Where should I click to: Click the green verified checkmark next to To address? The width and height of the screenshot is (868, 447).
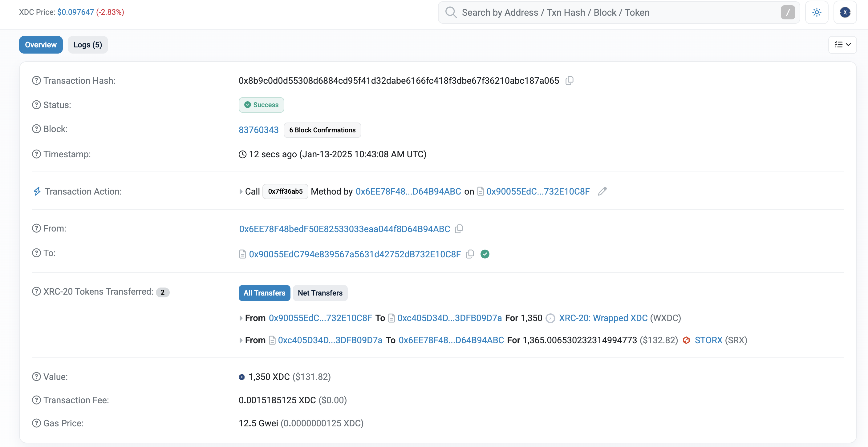point(485,254)
